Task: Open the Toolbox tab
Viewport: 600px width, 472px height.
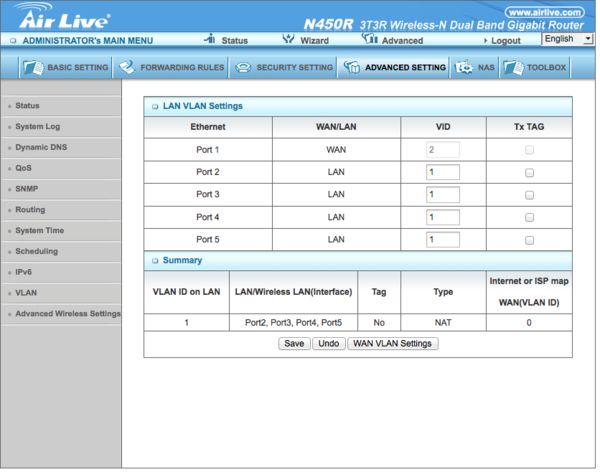Action: 535,67
